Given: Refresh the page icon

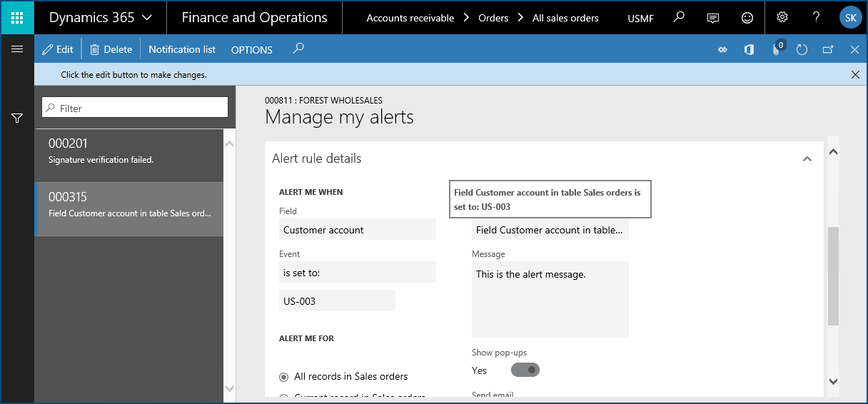Looking at the screenshot, I should [x=802, y=50].
